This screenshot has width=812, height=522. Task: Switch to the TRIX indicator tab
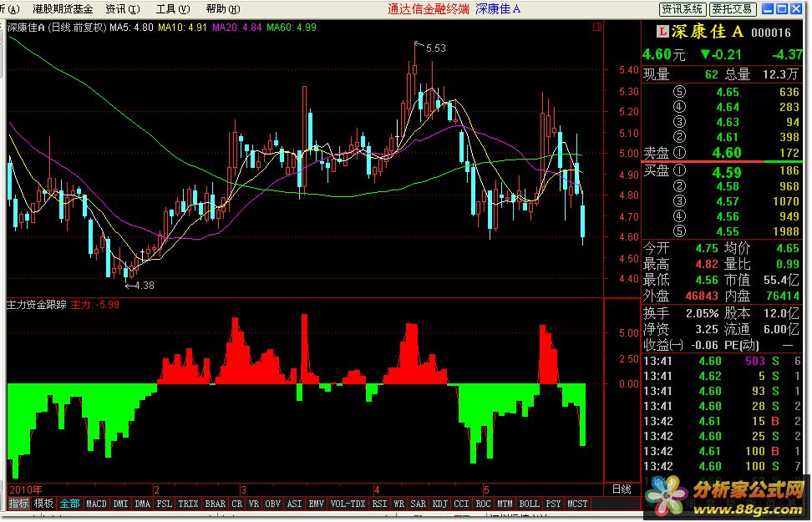[189, 504]
